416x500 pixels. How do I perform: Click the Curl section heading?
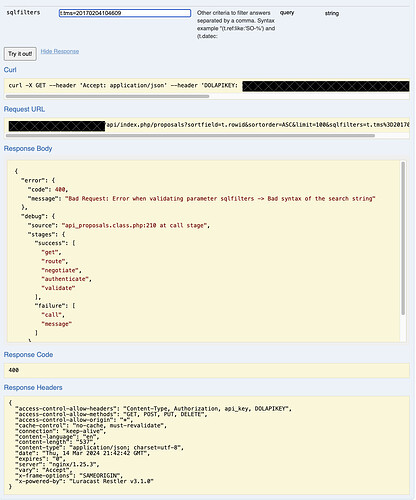coord(10,70)
